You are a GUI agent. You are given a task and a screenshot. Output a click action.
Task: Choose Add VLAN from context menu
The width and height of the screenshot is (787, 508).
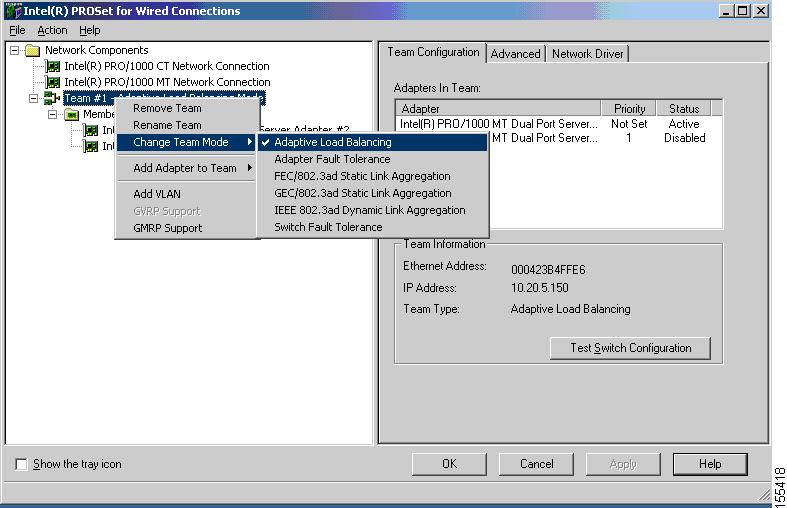[x=187, y=194]
